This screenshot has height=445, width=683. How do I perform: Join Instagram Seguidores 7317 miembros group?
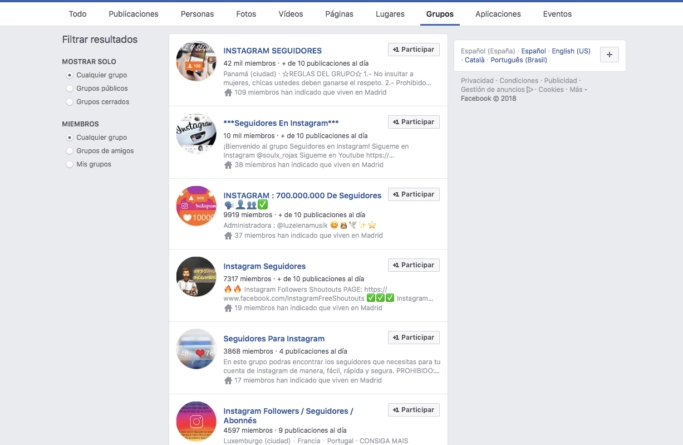click(x=414, y=265)
